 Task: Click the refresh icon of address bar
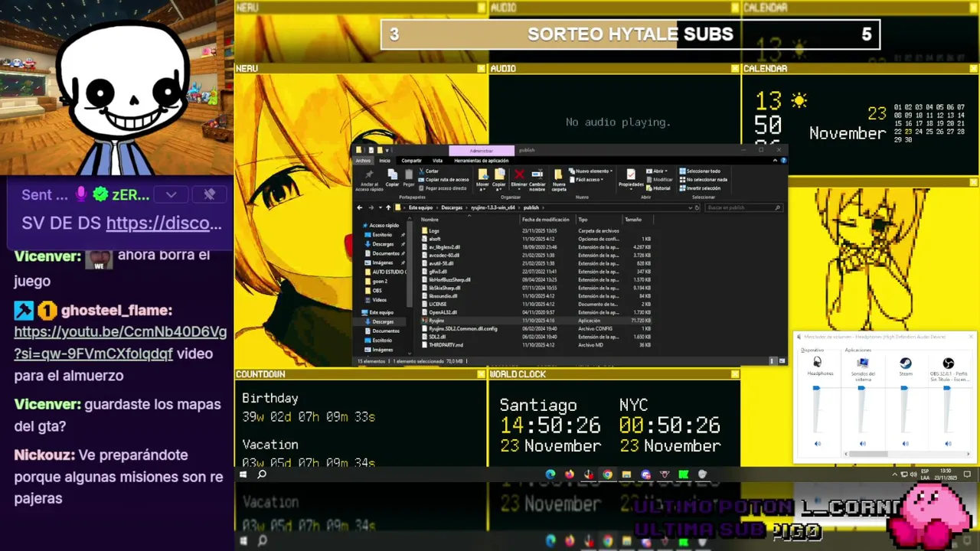697,207
